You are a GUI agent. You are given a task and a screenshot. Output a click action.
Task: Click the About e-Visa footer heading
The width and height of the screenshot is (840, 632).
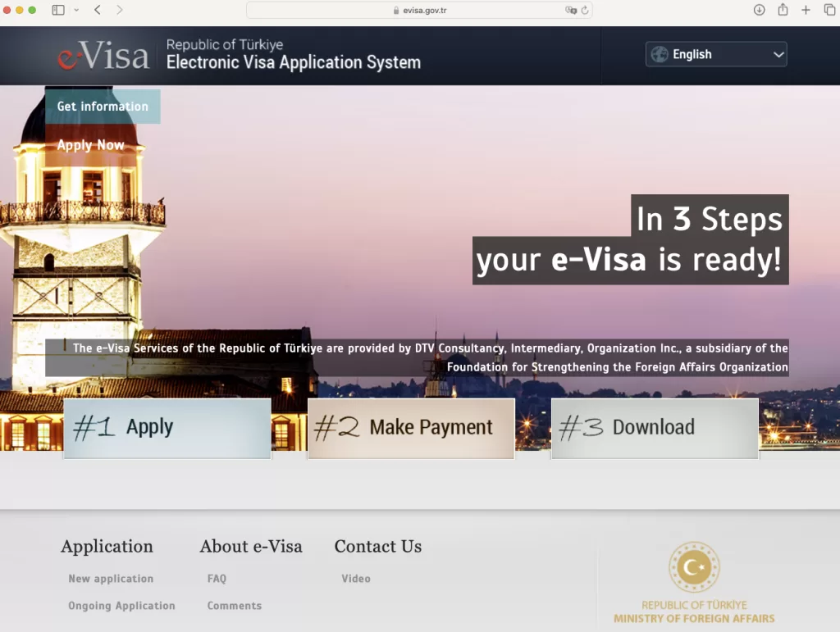[251, 547]
